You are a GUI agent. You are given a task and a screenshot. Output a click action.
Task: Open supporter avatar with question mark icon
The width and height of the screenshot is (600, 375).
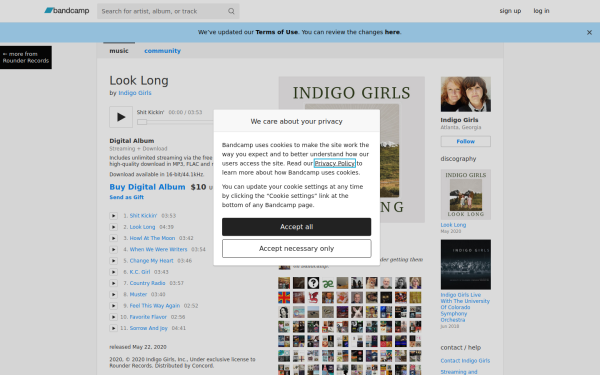coord(313,283)
